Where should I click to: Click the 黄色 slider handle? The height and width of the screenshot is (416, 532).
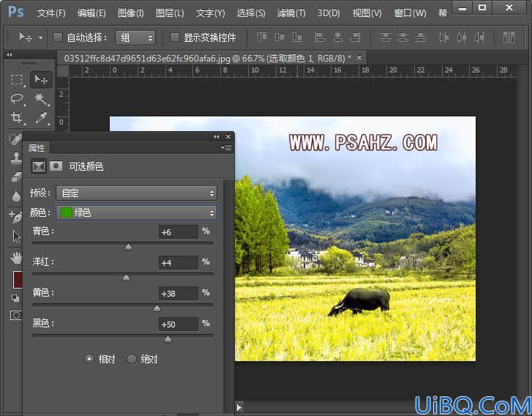click(157, 308)
